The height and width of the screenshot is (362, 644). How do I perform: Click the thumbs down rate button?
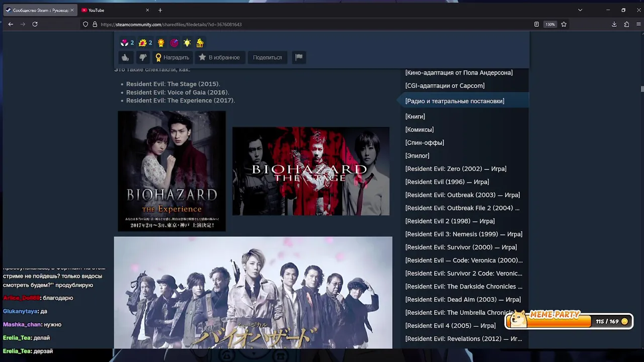point(143,57)
